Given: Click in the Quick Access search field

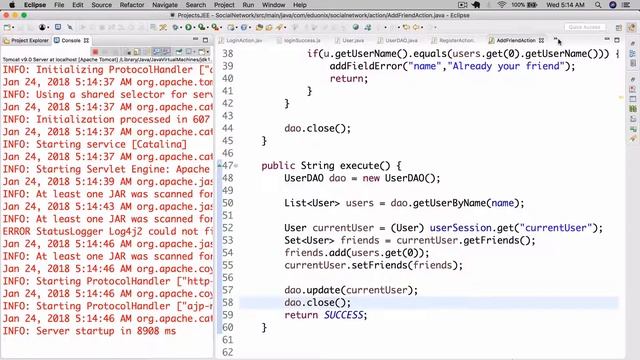Looking at the screenshot, I should [x=584, y=27].
